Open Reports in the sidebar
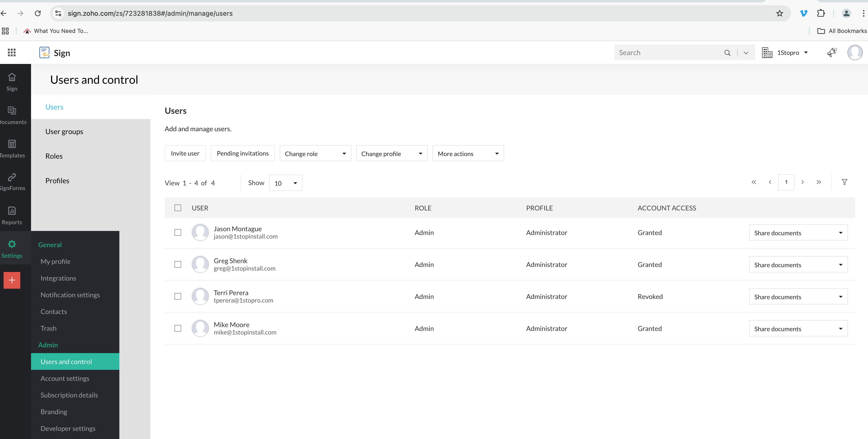 [x=12, y=215]
